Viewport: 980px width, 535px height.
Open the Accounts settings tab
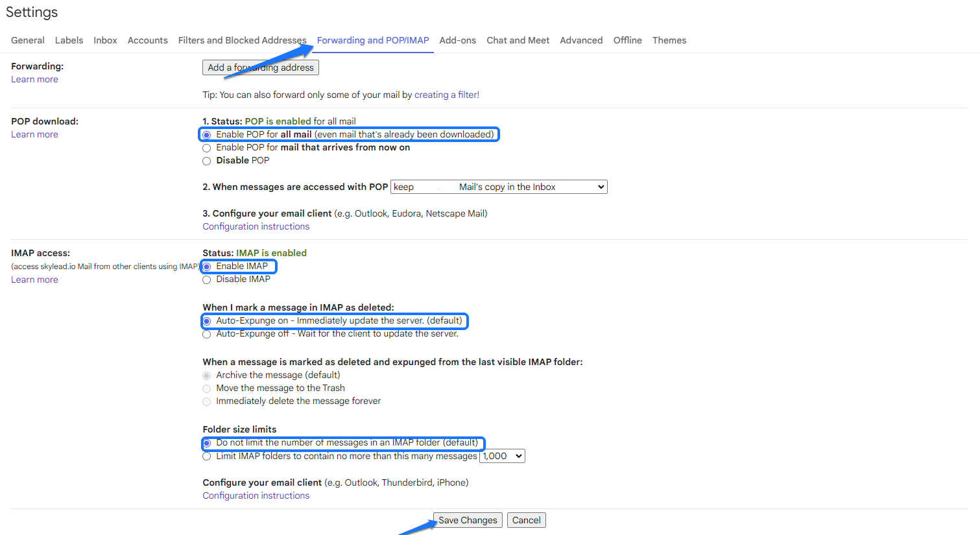tap(147, 40)
